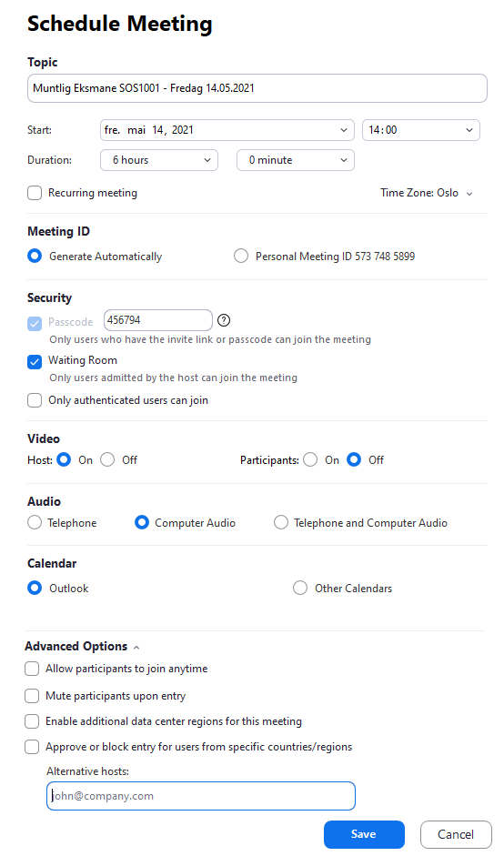The width and height of the screenshot is (504, 856).
Task: Check Allow participants to join anytime
Action: click(x=32, y=669)
